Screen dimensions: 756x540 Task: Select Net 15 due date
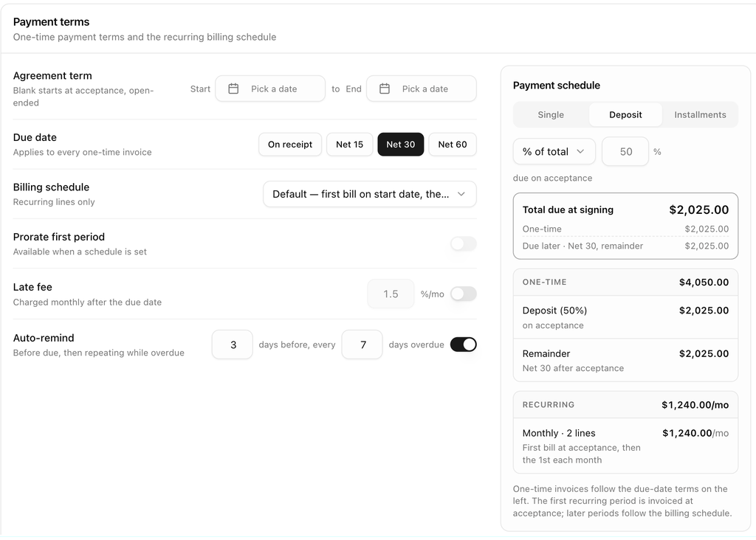click(x=349, y=145)
